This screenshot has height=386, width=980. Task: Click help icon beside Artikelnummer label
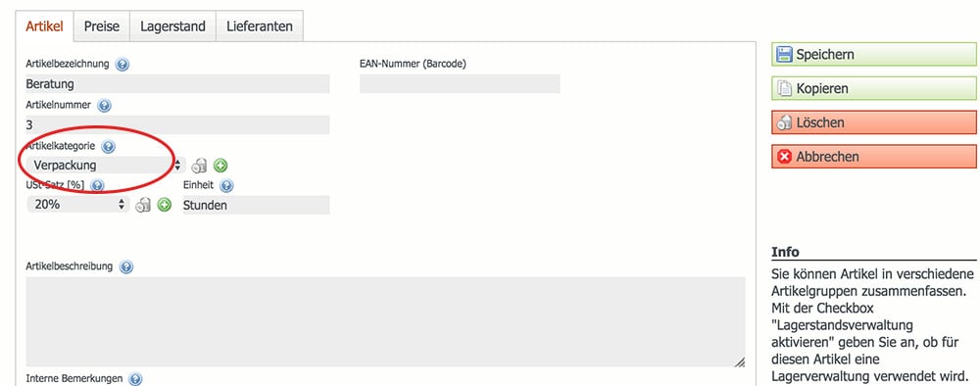105,106
